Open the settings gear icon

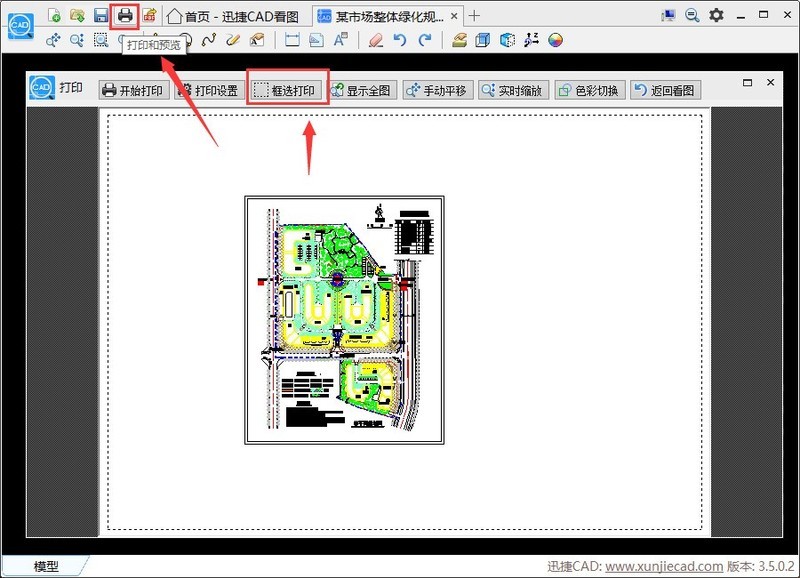(x=716, y=15)
